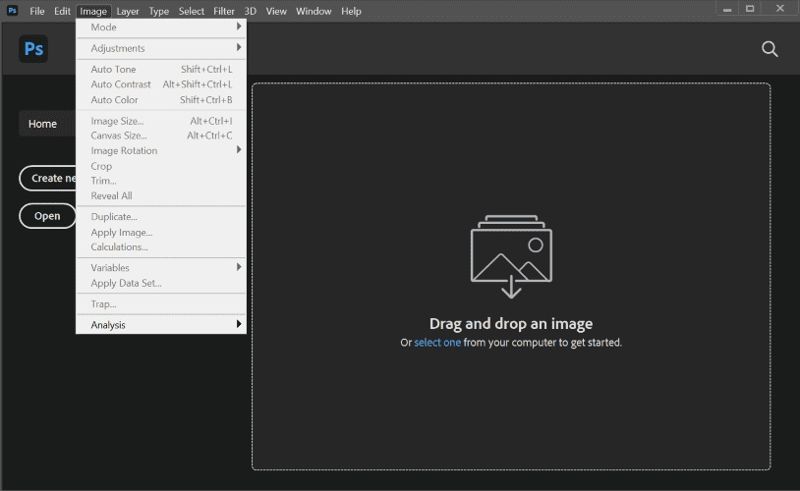
Task: Open the 3D menu
Action: 250,11
